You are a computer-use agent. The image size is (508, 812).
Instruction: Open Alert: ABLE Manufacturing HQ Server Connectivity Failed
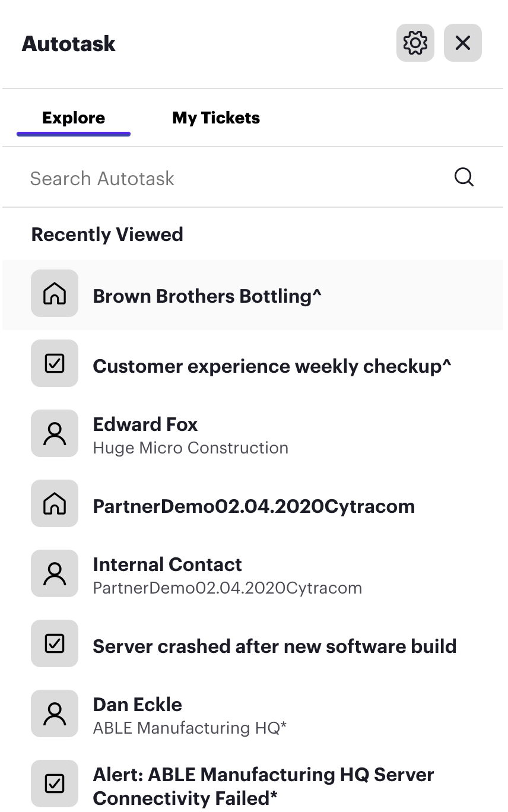coord(263,786)
